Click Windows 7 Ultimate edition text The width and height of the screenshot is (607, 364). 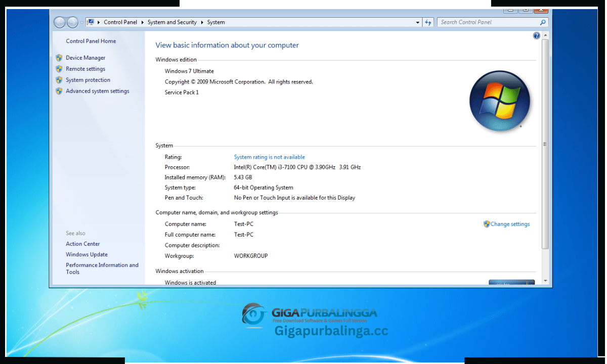point(189,71)
